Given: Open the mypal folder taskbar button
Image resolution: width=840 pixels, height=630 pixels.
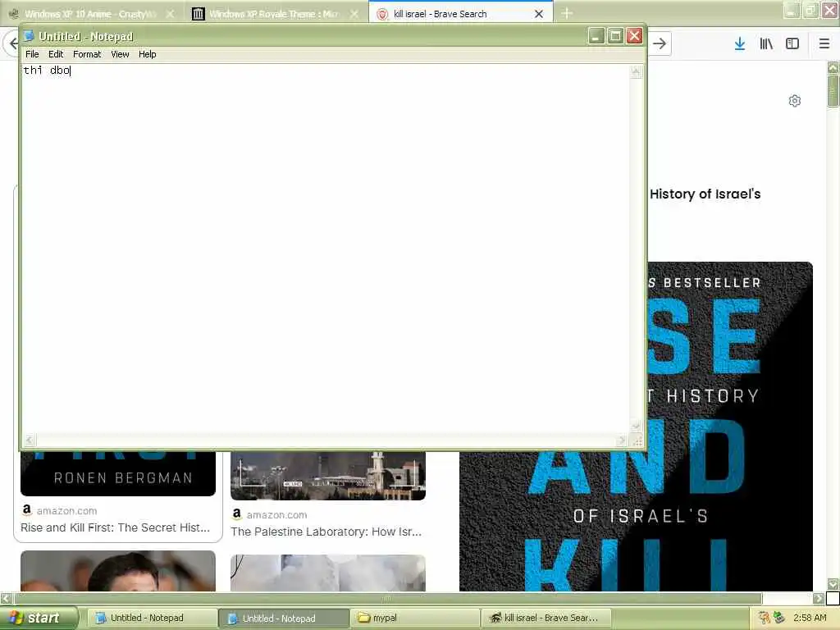Looking at the screenshot, I should click(x=415, y=619).
